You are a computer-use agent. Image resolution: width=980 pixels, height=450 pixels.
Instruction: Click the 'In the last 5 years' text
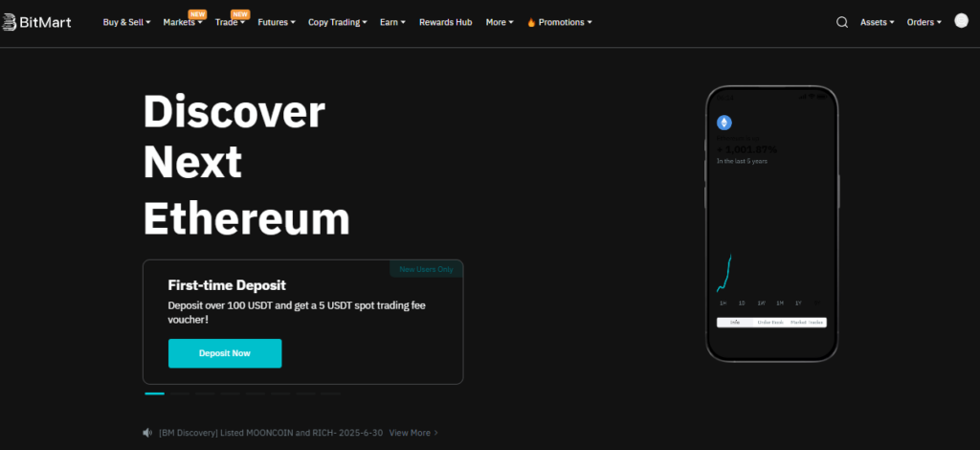742,161
